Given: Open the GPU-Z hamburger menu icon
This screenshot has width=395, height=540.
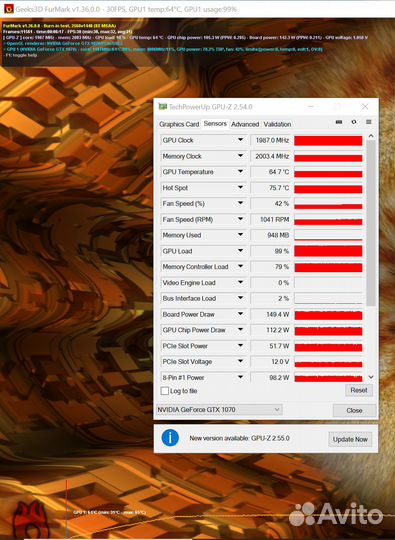Looking at the screenshot, I should click(x=368, y=122).
